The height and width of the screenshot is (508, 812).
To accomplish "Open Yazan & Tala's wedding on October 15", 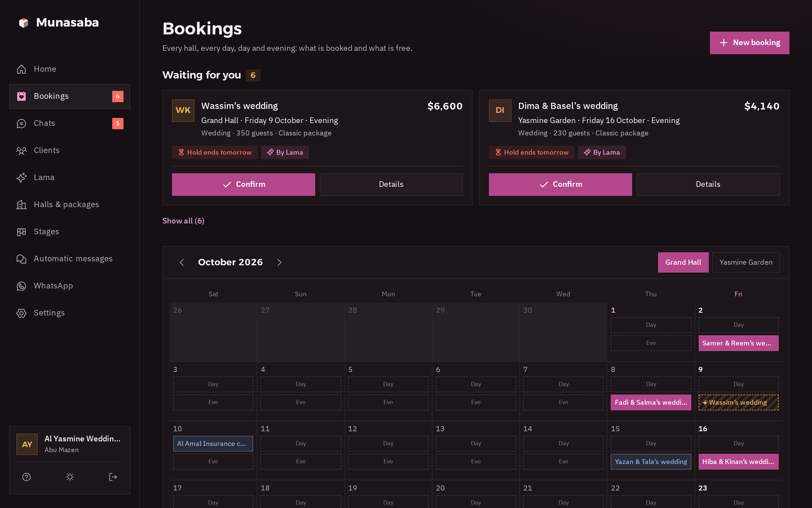I will (x=651, y=462).
